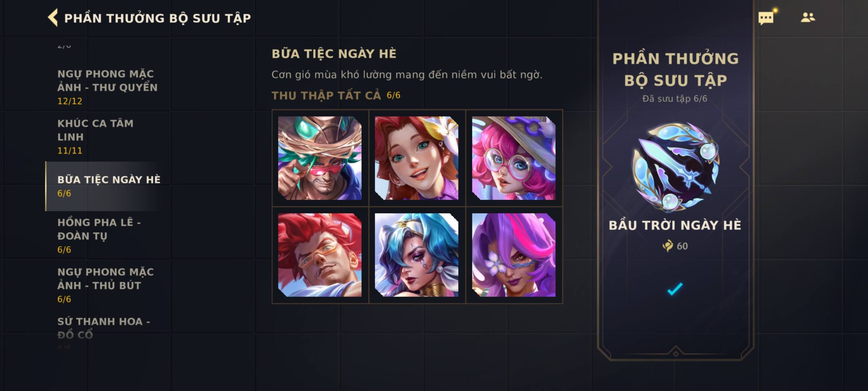
Task: Open Sứ Thanh Hoa - Đồ Cổ collection
Action: (x=107, y=330)
